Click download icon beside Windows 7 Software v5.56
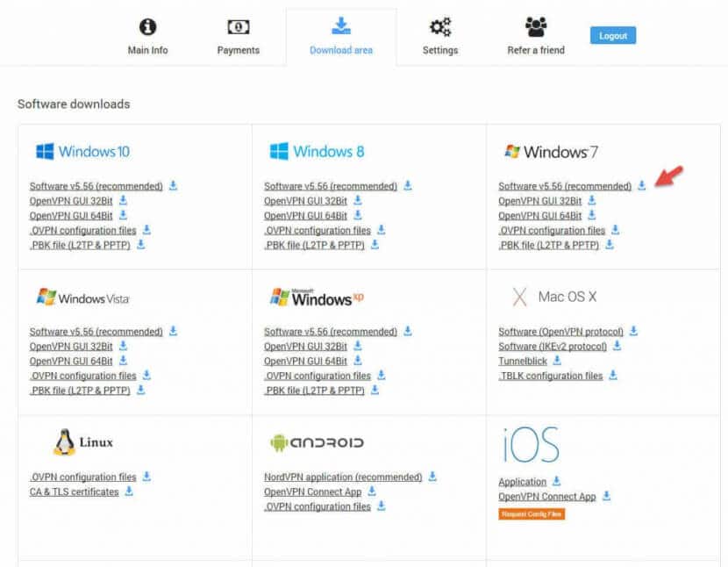Image resolution: width=728 pixels, height=567 pixels. (x=641, y=185)
